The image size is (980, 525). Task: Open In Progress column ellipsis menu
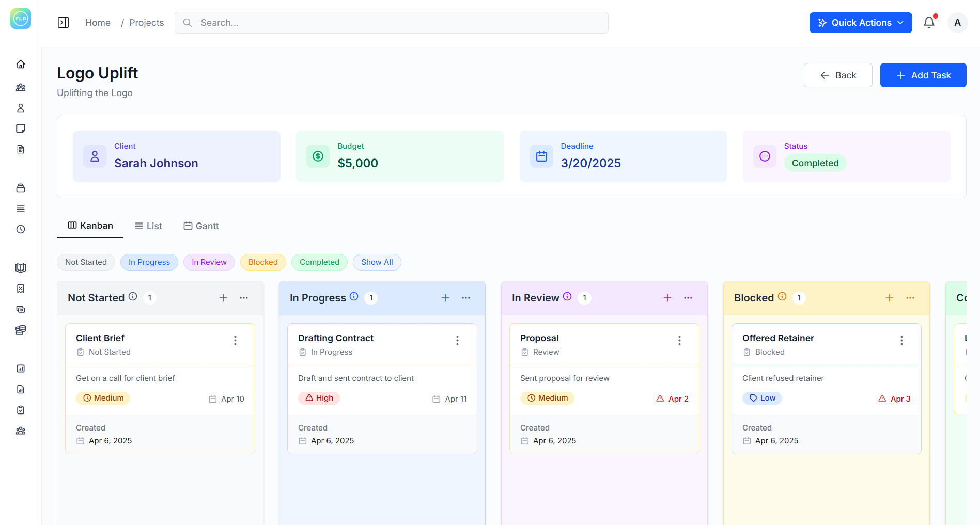pos(466,298)
